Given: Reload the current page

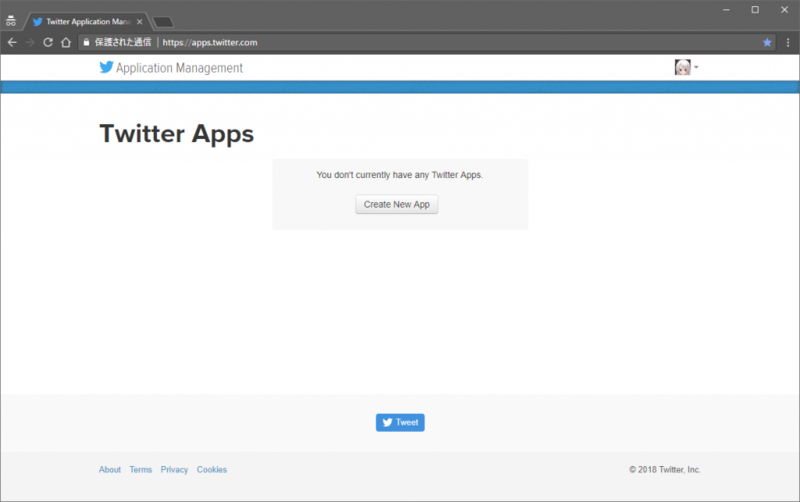Looking at the screenshot, I should coord(48,42).
